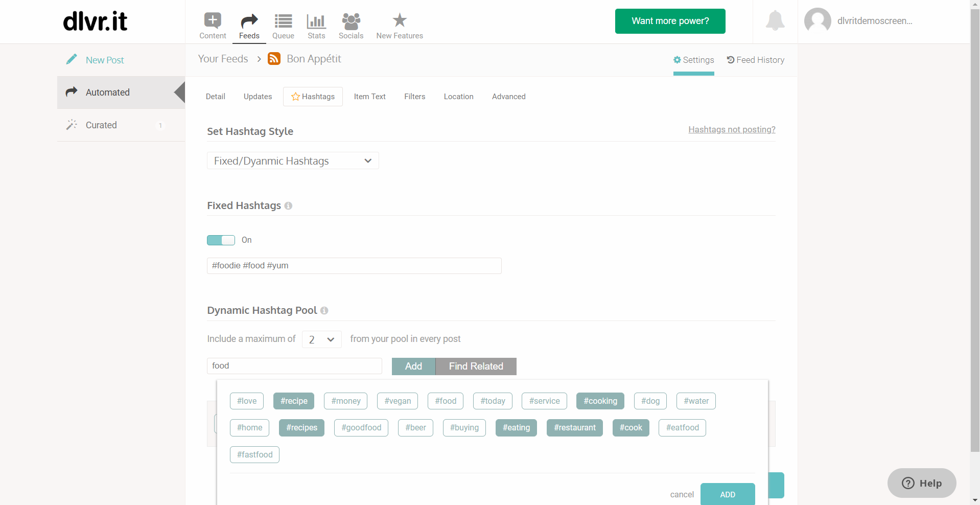Select the #fastfood hashtag chip
The image size is (980, 505).
point(254,454)
